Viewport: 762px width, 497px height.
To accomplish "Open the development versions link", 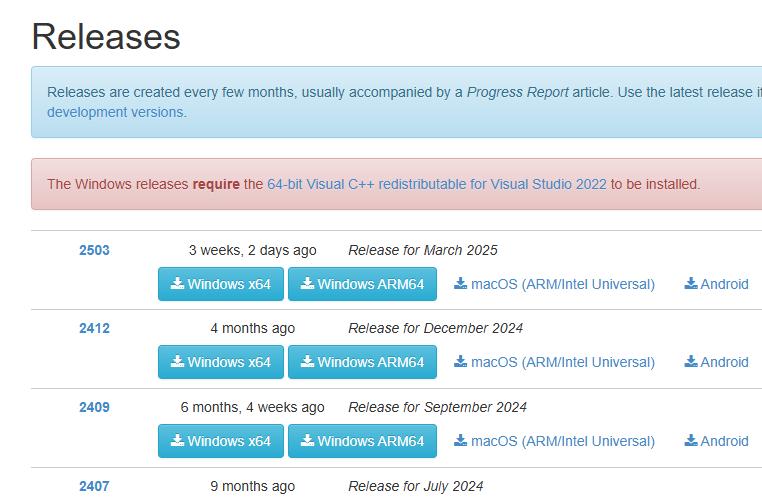I will (x=115, y=112).
